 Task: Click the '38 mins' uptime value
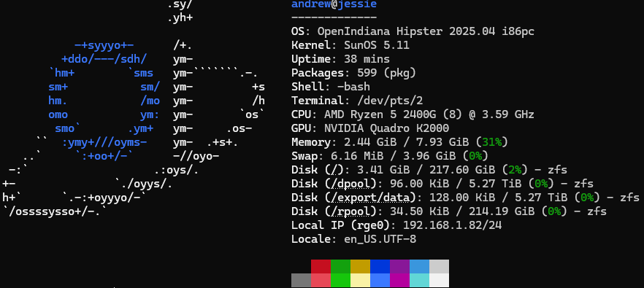click(367, 59)
